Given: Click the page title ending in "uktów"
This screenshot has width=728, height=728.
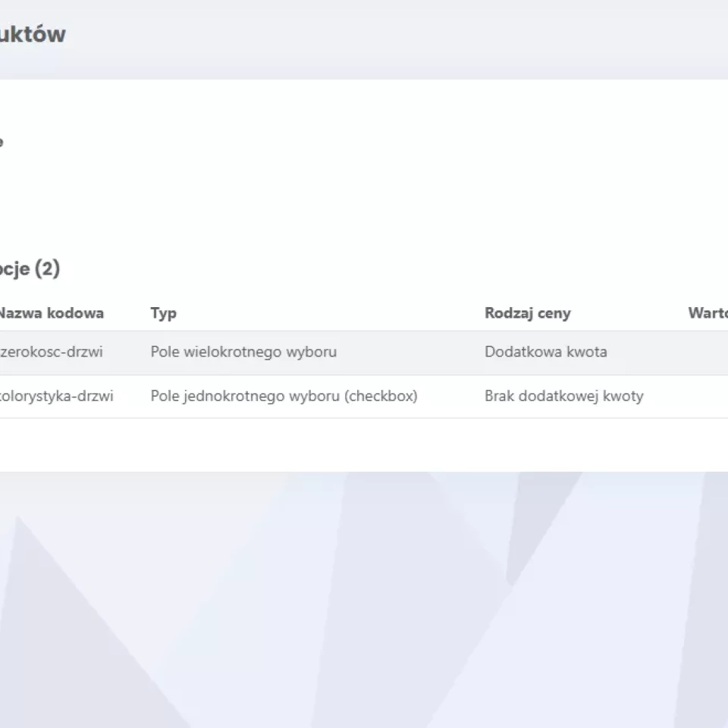Looking at the screenshot, I should click(x=32, y=34).
